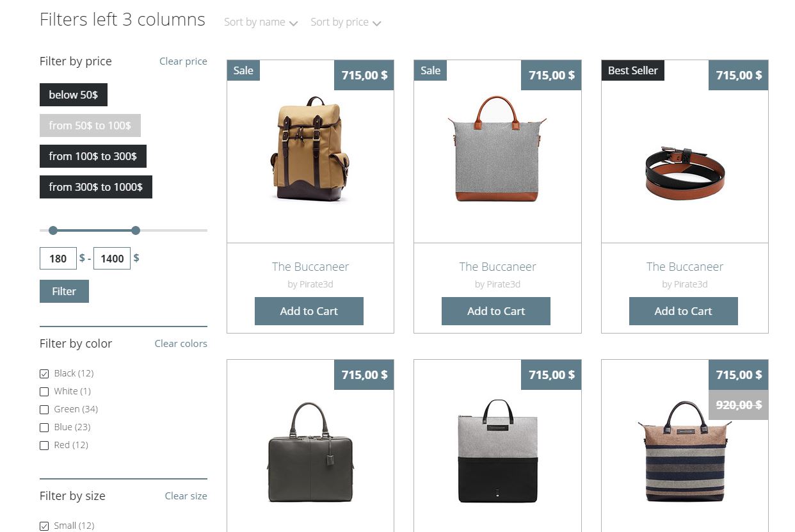Open the Sort by name dropdown

click(x=261, y=22)
